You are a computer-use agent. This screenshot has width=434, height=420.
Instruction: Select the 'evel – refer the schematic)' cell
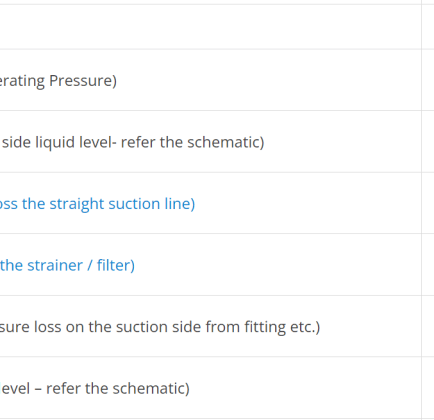point(211,388)
